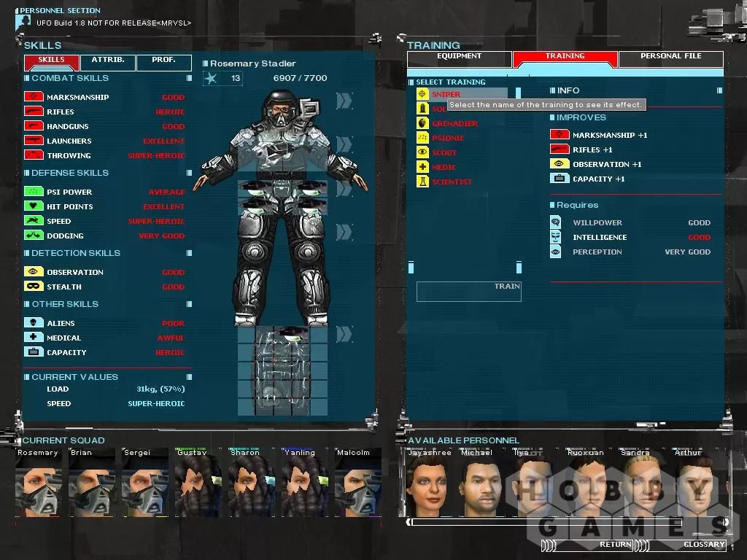The image size is (747, 560).
Task: Click the personnel scrollbar left arrow
Action: (x=409, y=522)
